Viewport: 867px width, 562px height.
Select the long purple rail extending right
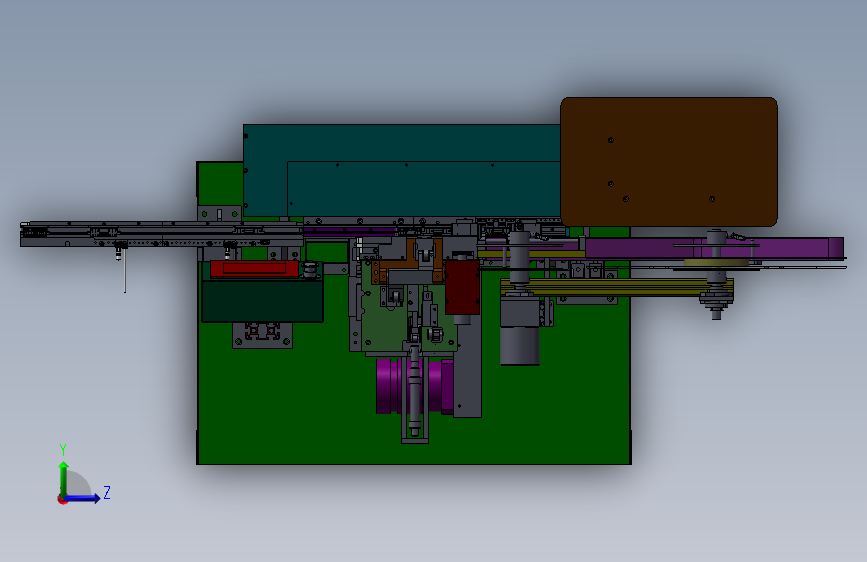coord(713,248)
